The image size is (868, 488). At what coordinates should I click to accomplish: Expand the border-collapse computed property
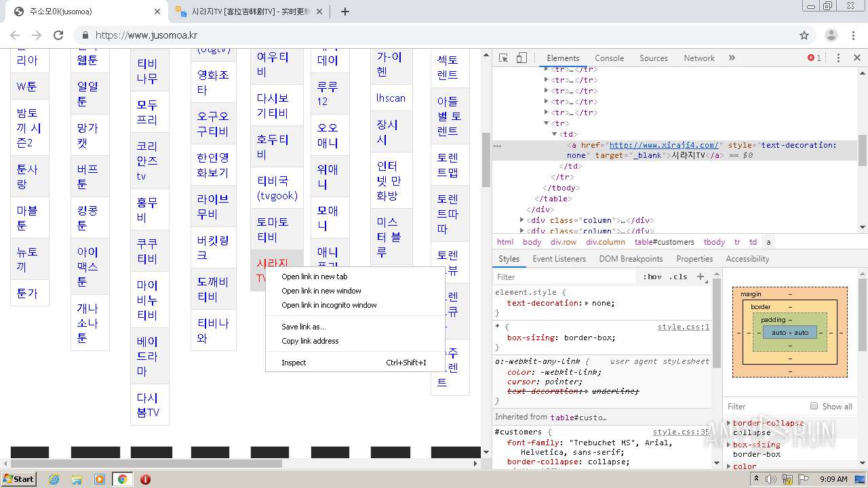[729, 423]
